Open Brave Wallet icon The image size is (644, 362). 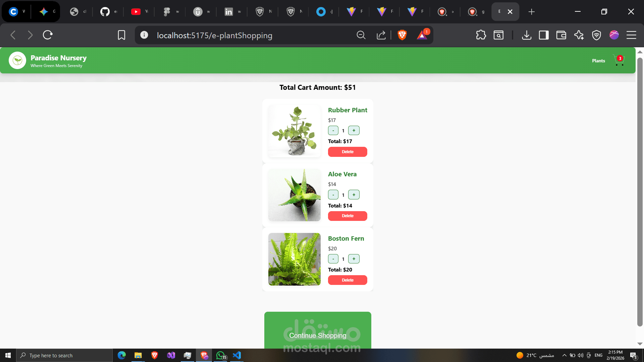pos(561,35)
